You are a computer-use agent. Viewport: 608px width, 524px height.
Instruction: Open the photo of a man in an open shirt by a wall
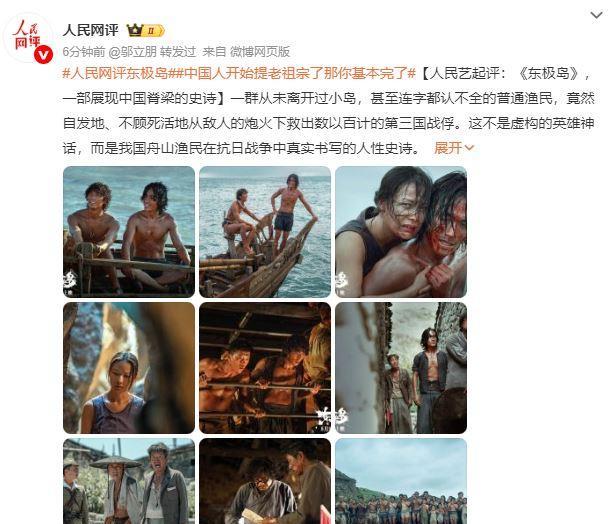[401, 368]
